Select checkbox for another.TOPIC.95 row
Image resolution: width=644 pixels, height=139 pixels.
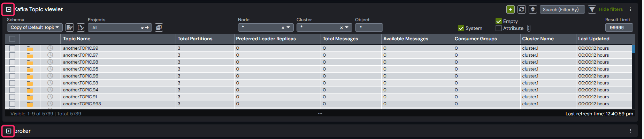click(12, 69)
